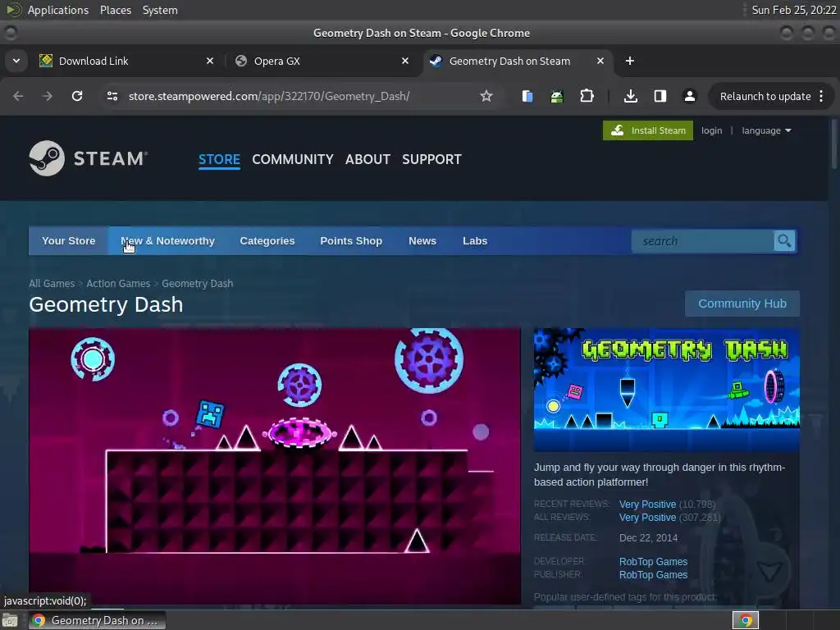Click the Geometry Dash header image

[x=666, y=390]
